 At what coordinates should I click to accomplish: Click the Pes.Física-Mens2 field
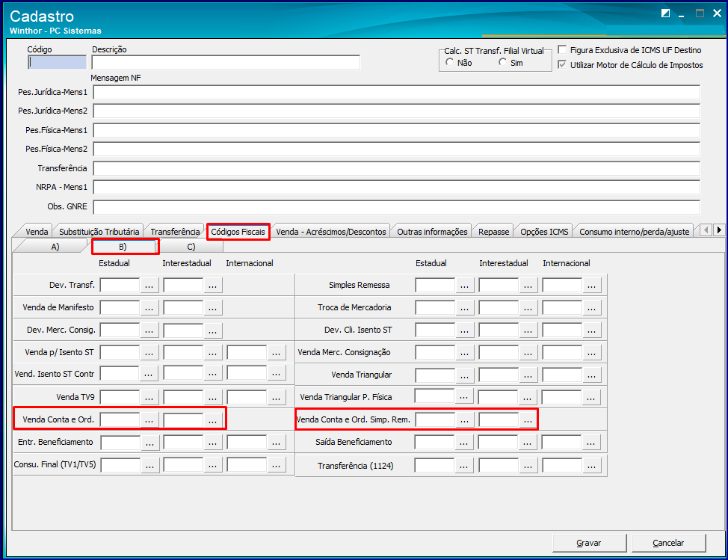point(397,149)
